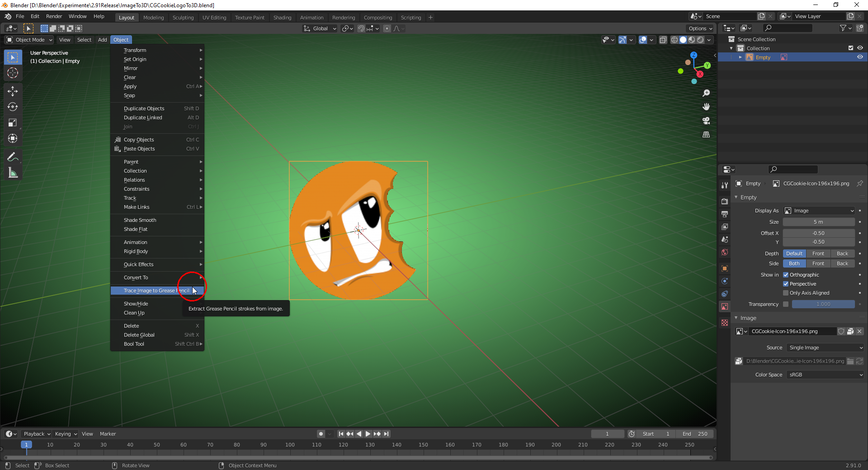Collapse the Empty properties panel

click(736, 197)
